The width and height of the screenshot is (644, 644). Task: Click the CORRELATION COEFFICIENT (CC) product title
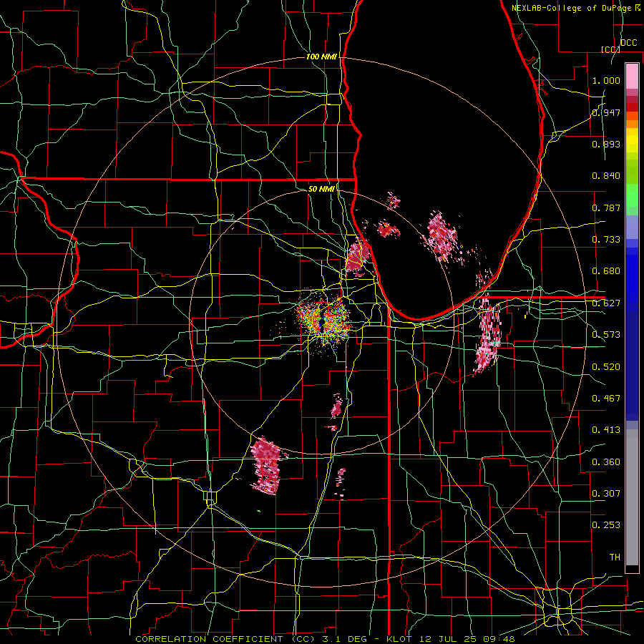[x=225, y=639]
